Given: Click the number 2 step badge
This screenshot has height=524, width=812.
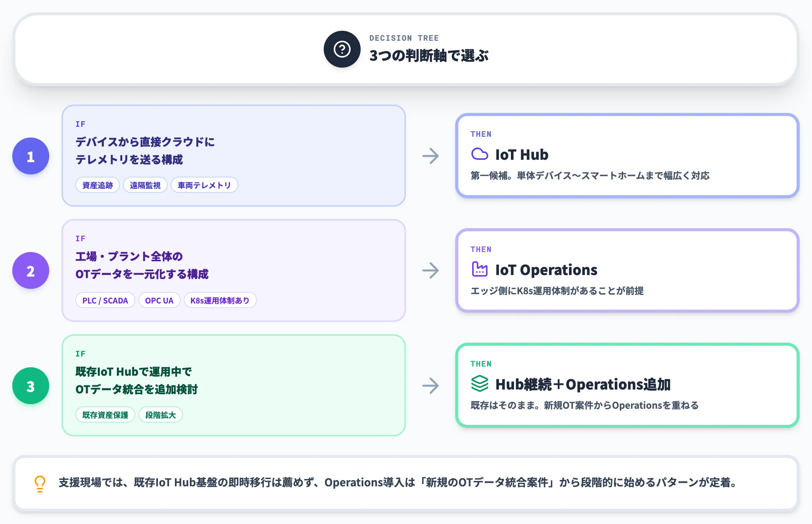Looking at the screenshot, I should coord(31,270).
